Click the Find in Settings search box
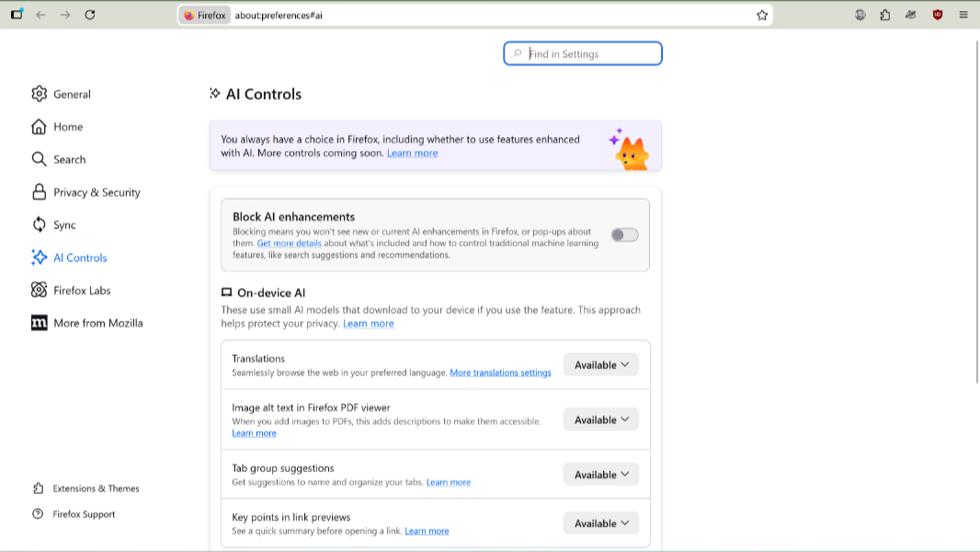Viewport: 980px width, 552px height. click(x=583, y=53)
